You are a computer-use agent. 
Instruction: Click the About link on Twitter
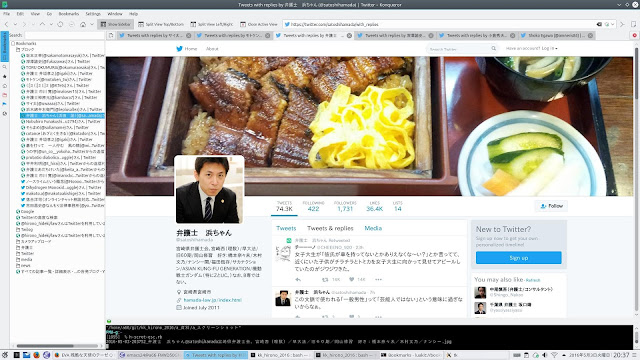coord(212,49)
